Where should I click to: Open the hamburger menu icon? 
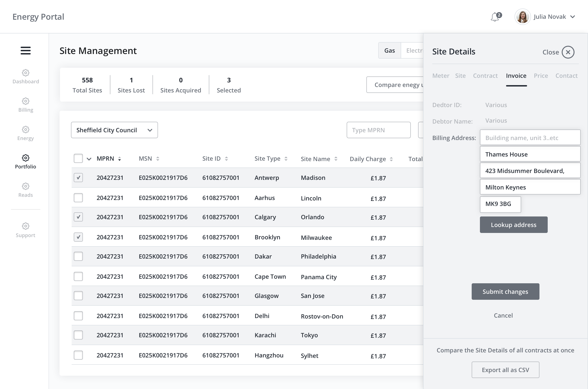tap(26, 51)
